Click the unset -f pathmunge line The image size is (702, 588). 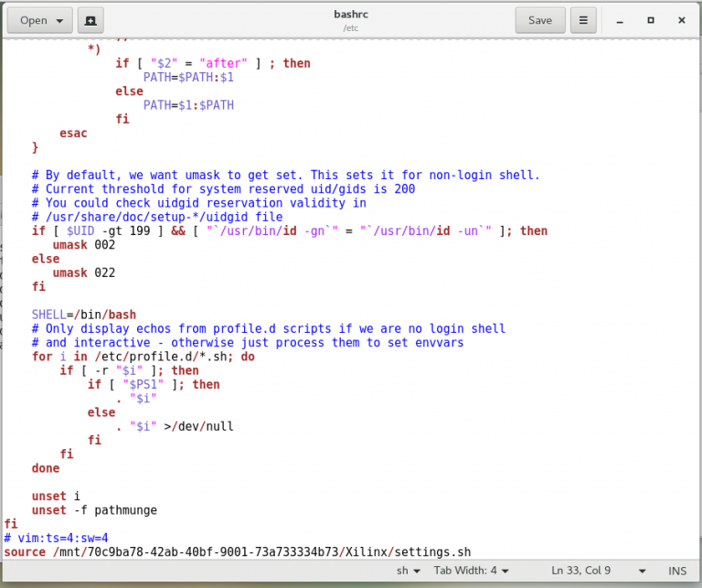[94, 509]
